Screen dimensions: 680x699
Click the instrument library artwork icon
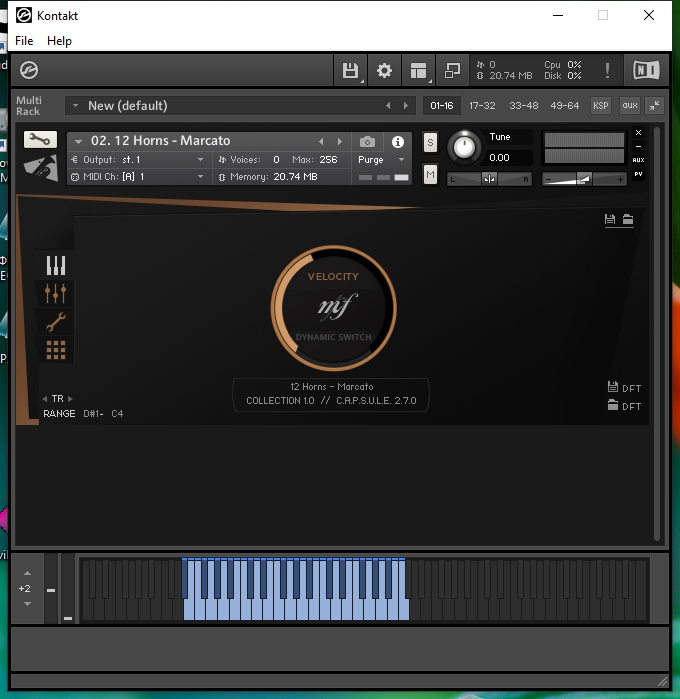click(41, 168)
